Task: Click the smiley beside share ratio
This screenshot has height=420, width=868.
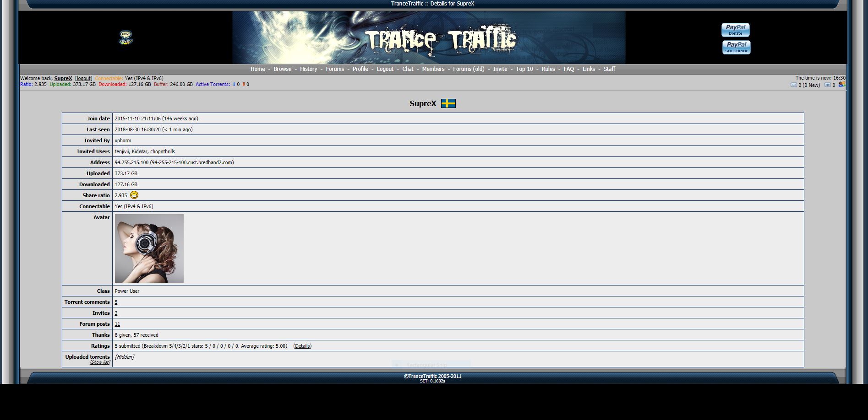Action: (134, 195)
